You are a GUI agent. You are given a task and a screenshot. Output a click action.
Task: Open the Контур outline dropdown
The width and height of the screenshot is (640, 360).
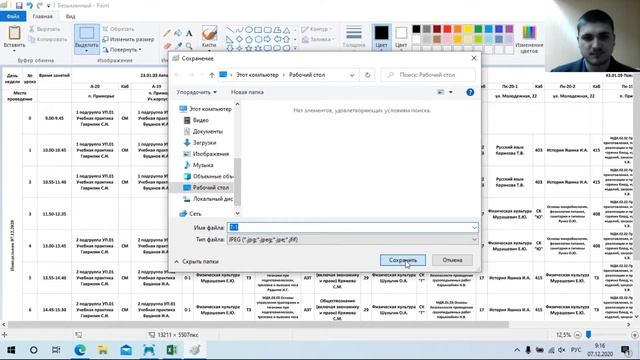[x=317, y=29]
